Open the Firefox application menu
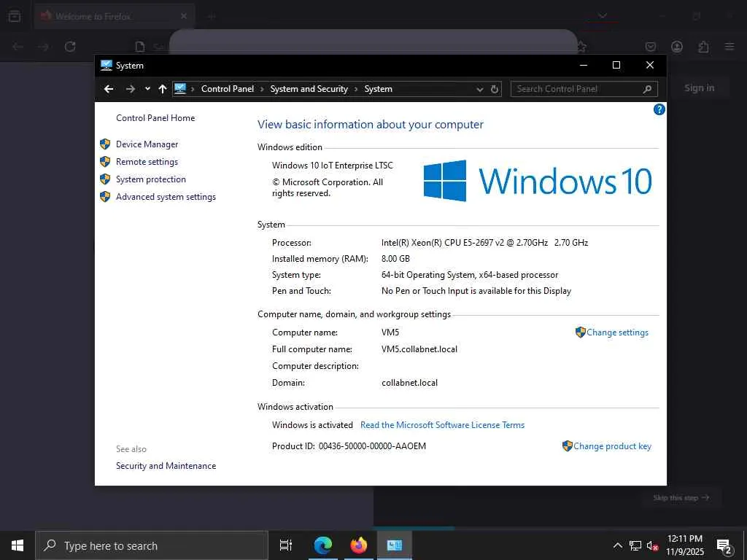Screen dimensions: 747x560 click(729, 47)
